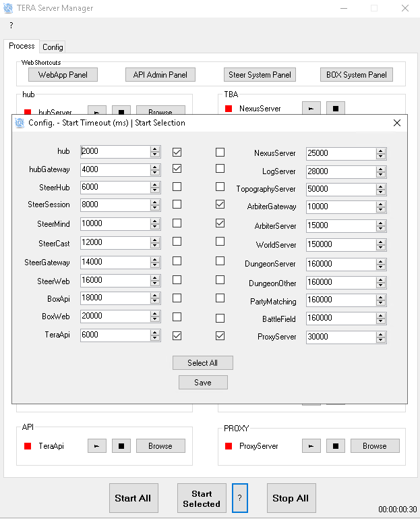The width and height of the screenshot is (420, 519).
Task: Switch to the Process tab
Action: pyautogui.click(x=22, y=46)
